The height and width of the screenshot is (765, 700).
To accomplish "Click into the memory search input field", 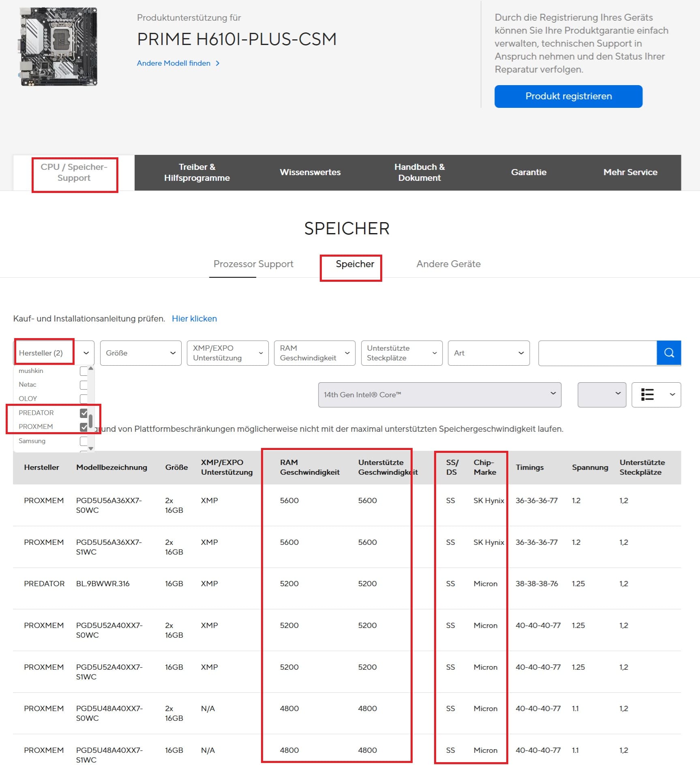I will pyautogui.click(x=597, y=353).
